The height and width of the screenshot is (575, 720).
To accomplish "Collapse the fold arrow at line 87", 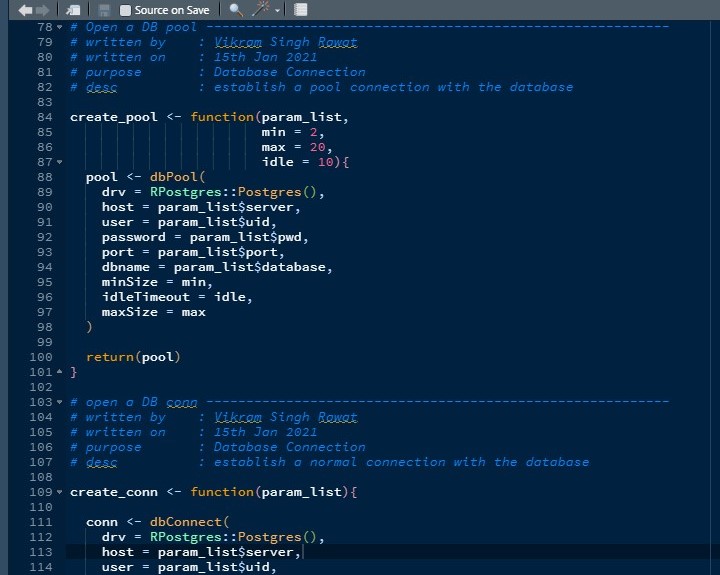I will (59, 162).
